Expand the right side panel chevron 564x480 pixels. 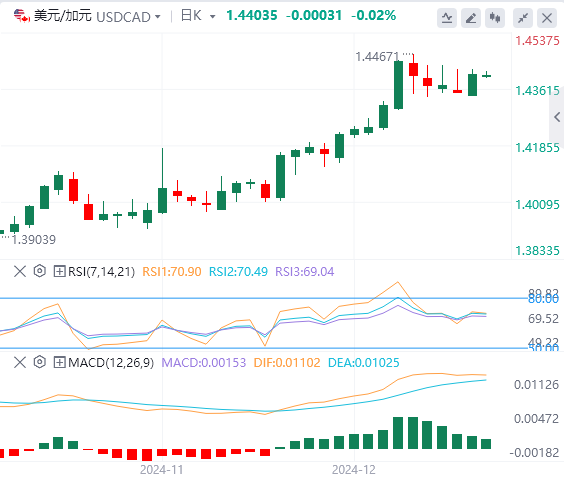click(x=557, y=117)
